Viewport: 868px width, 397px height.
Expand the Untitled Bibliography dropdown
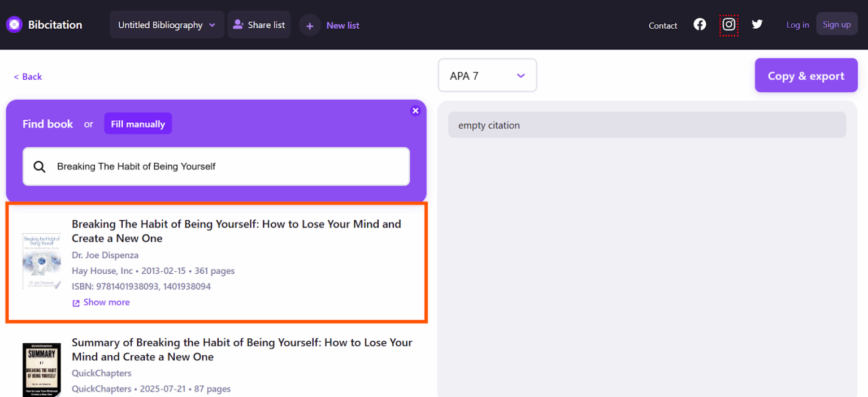point(167,25)
